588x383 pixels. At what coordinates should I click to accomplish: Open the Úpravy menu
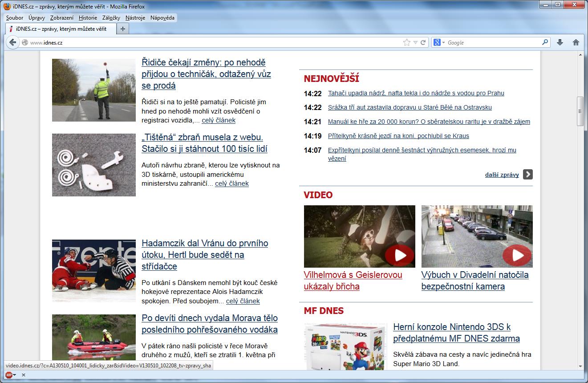click(x=36, y=18)
